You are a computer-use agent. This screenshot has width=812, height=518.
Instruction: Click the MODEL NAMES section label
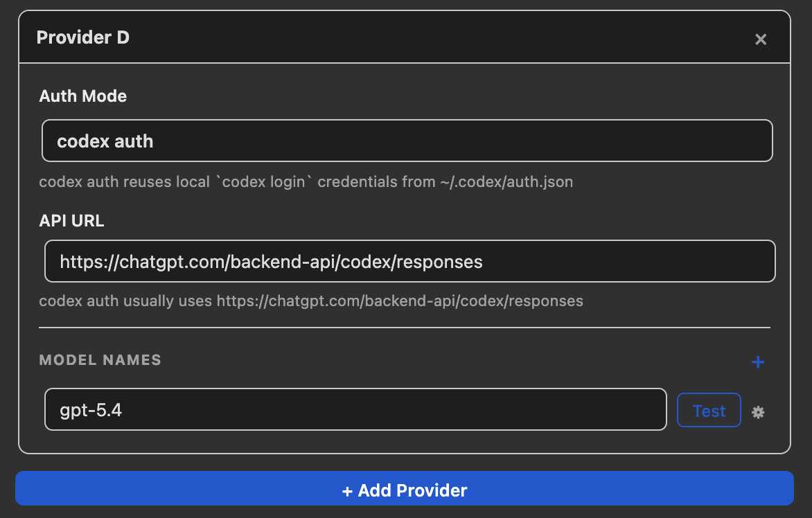[x=100, y=360]
